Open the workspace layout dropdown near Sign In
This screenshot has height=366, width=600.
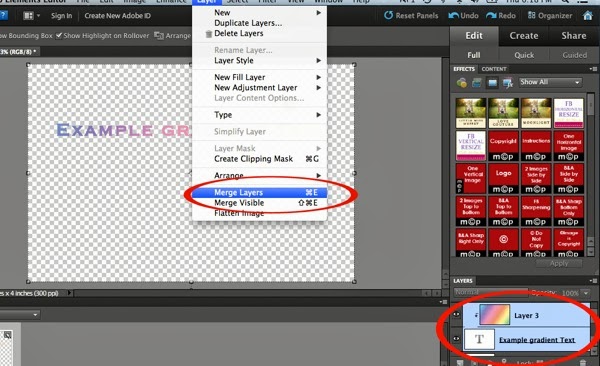pyautogui.click(x=32, y=16)
